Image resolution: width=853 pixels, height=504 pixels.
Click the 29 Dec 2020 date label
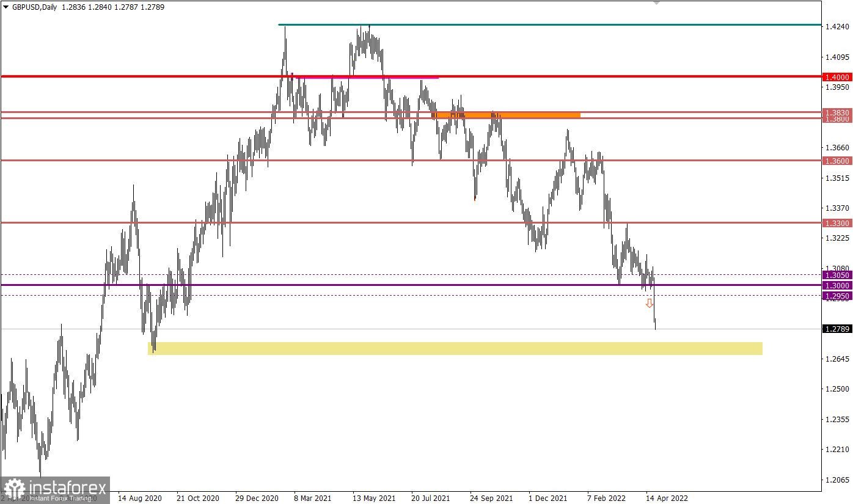click(257, 498)
